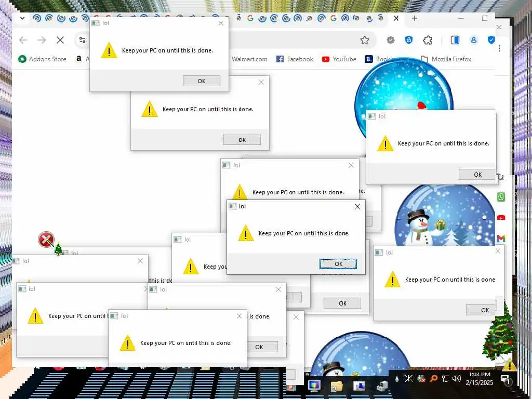Toggle Chrome's side panel icon
The width and height of the screenshot is (532, 399).
click(455, 41)
